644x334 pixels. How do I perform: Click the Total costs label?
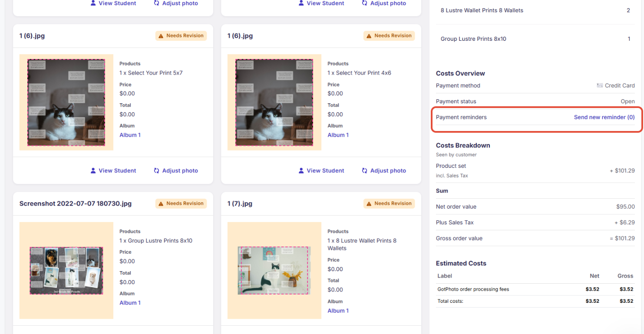[450, 301]
